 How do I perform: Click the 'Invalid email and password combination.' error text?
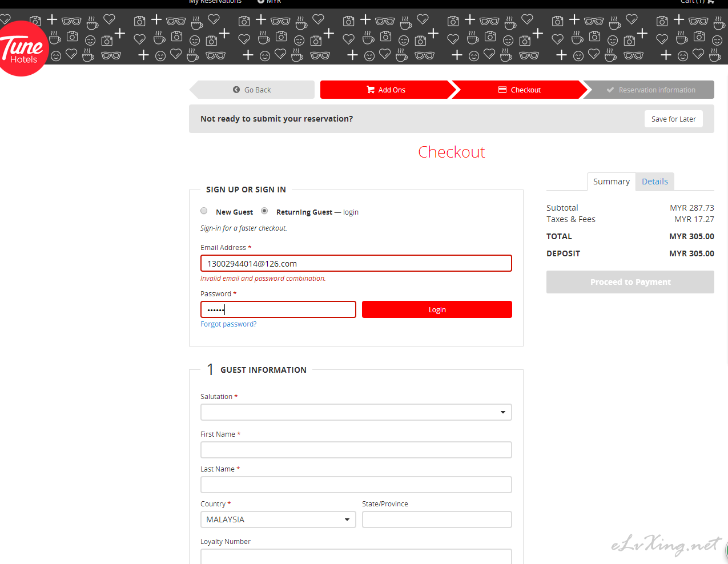263,279
